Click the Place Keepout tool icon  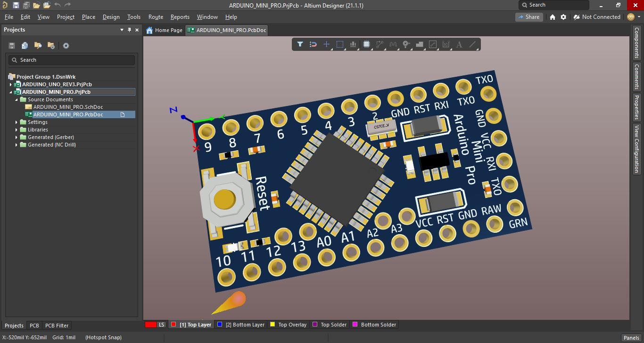pyautogui.click(x=433, y=44)
